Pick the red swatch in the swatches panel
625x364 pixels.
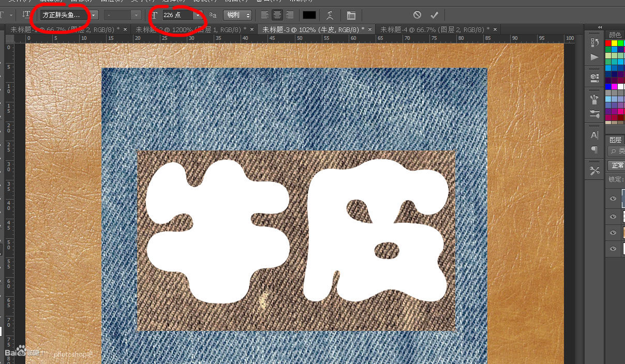(x=608, y=43)
